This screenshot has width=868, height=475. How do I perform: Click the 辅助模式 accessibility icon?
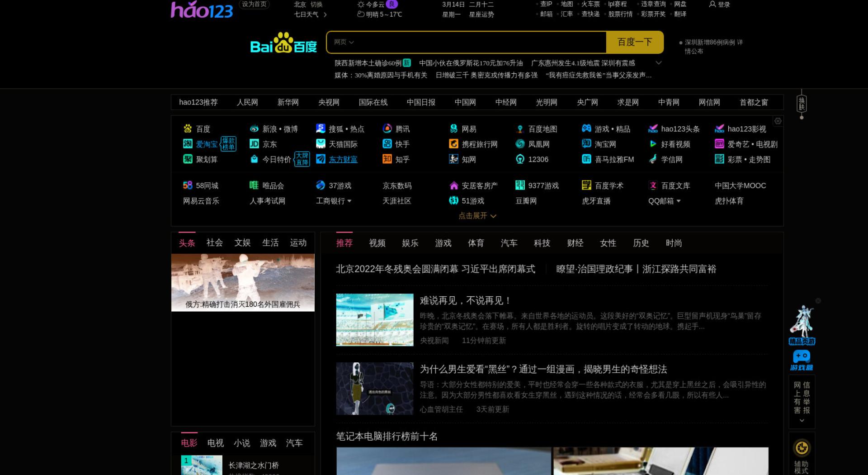[x=802, y=448]
